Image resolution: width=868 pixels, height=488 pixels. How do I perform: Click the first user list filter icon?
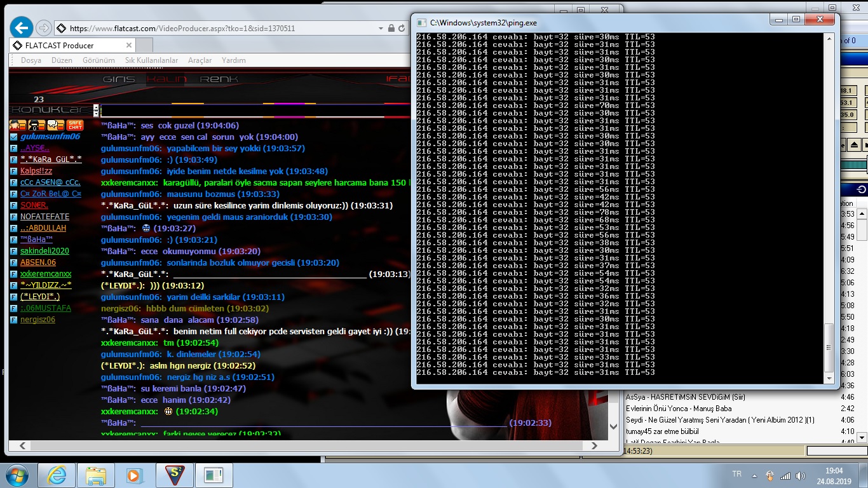point(18,125)
